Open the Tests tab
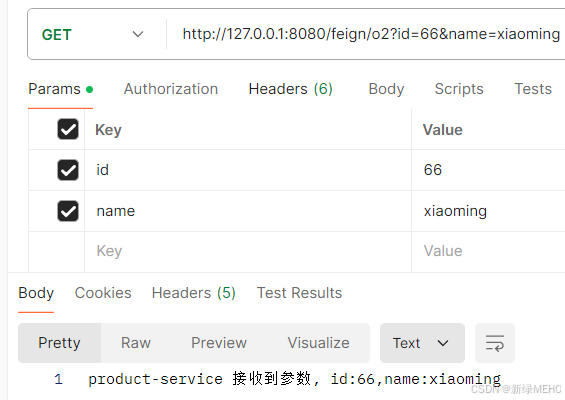565x400 pixels. click(x=533, y=89)
